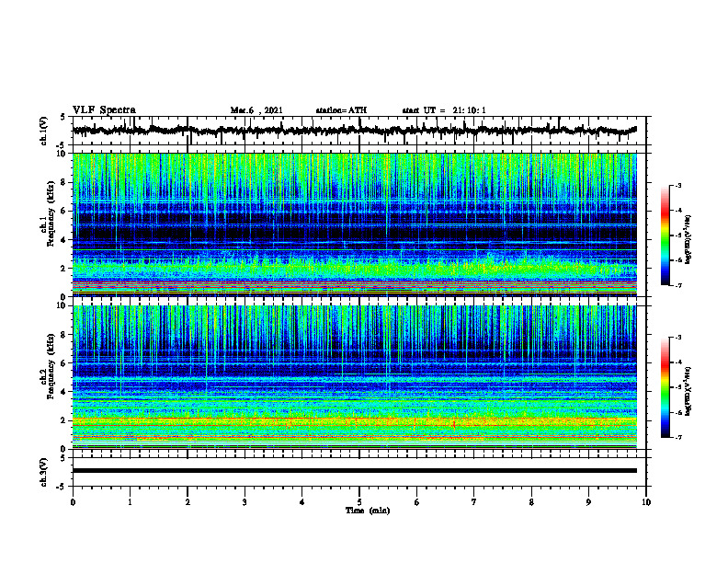Click time axis tick label "8"
Screen dimensions: 728x563
531,502
